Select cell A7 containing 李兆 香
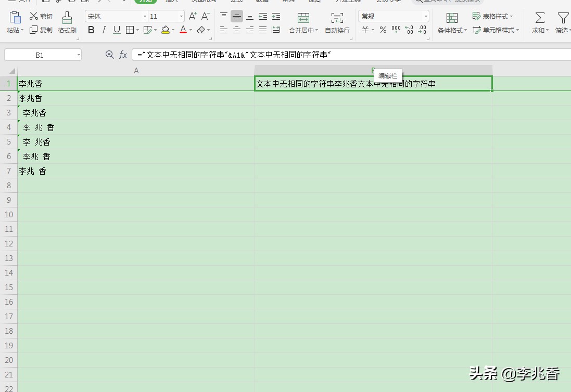Screen dimensions: 571x392 pos(136,171)
